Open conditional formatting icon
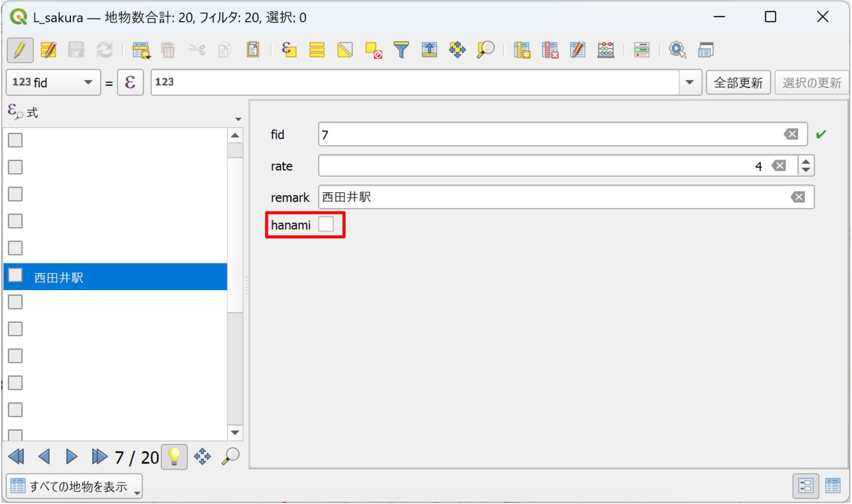 pos(642,51)
